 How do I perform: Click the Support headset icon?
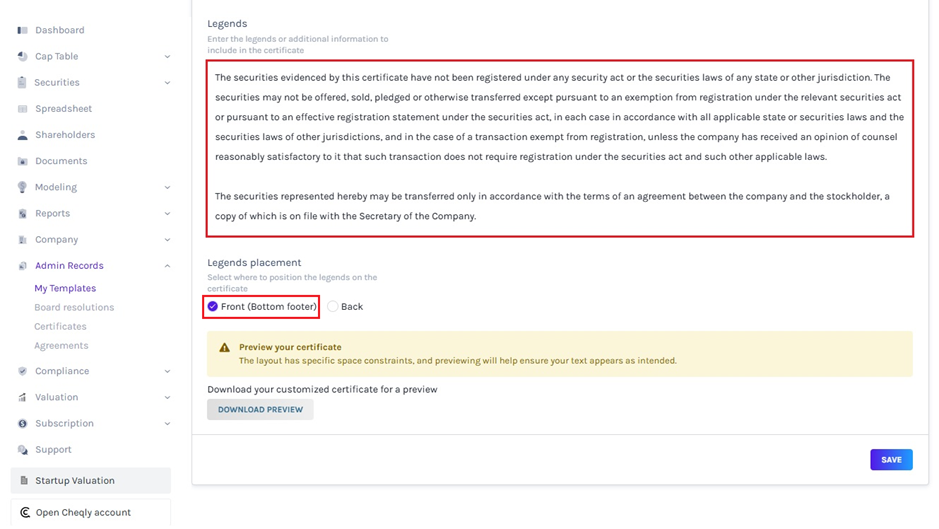click(23, 450)
